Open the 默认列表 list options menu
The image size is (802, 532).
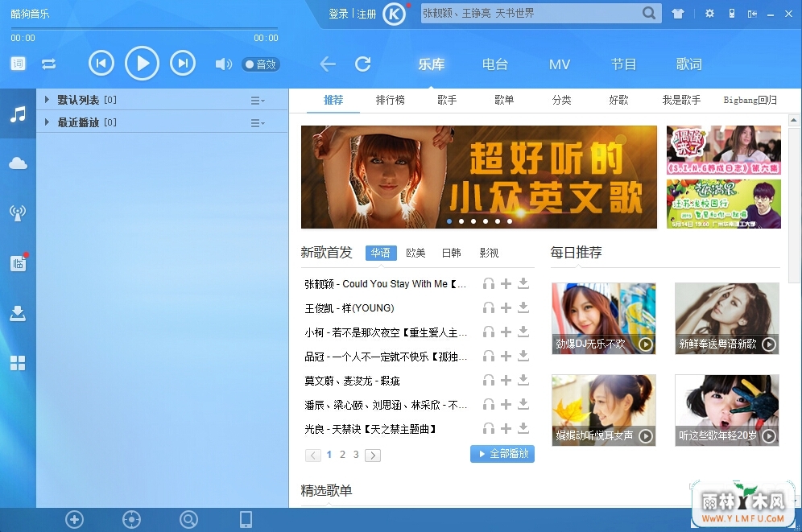point(258,101)
